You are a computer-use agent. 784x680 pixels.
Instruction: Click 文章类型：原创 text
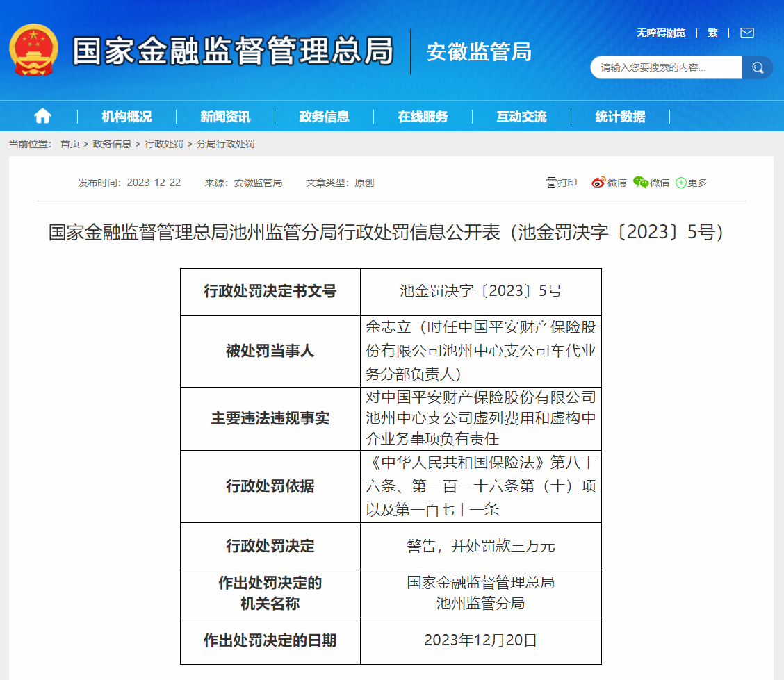tap(340, 183)
